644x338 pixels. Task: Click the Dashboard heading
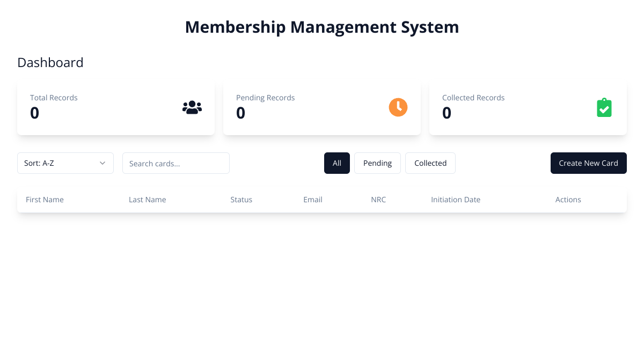(x=50, y=63)
